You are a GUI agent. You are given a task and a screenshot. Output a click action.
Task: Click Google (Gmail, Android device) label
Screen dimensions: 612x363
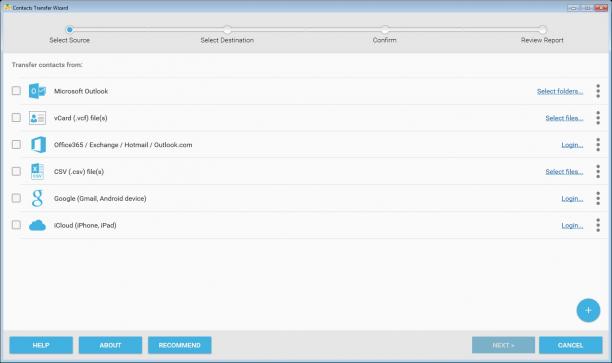coord(100,199)
